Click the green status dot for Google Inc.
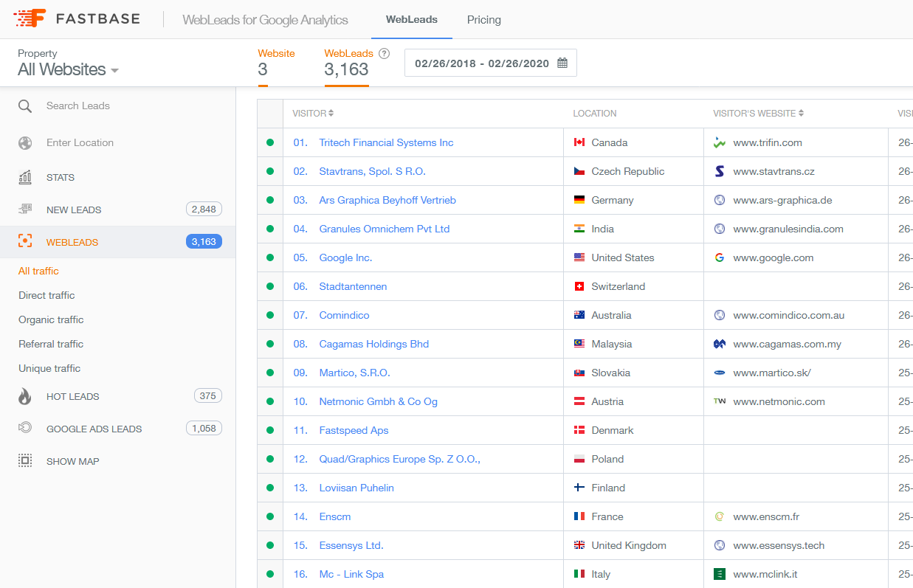This screenshot has height=588, width=913. tap(270, 257)
